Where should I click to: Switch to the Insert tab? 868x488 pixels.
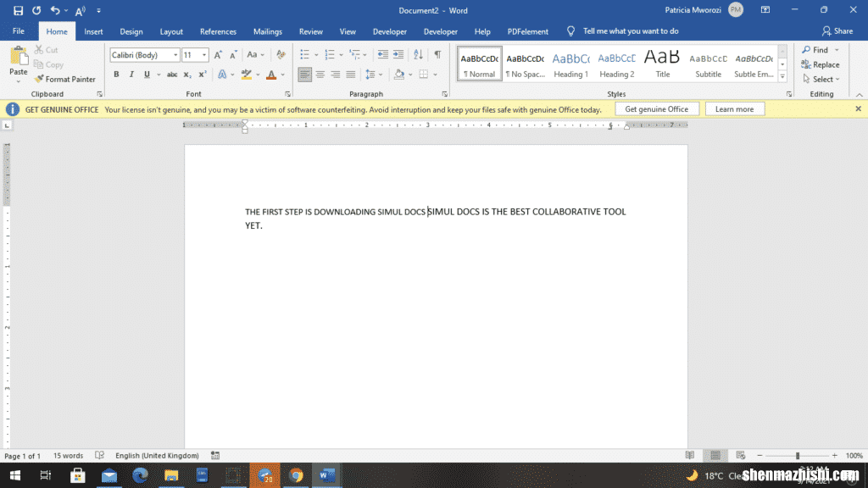coord(93,31)
